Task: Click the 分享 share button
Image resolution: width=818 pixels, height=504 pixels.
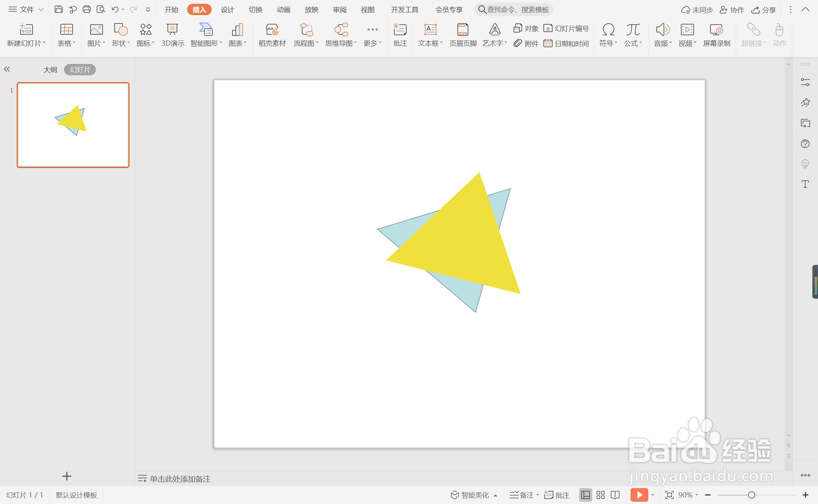Action: coord(763,9)
